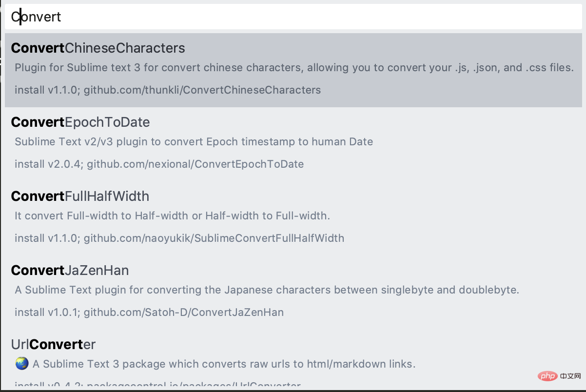Click the Full-width to Half-width description text
The height and width of the screenshot is (392, 586).
pyautogui.click(x=173, y=216)
